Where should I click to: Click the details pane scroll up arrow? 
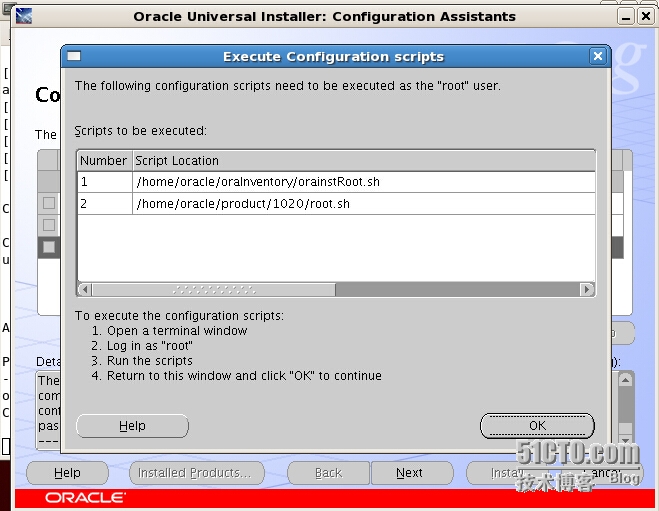pos(625,380)
